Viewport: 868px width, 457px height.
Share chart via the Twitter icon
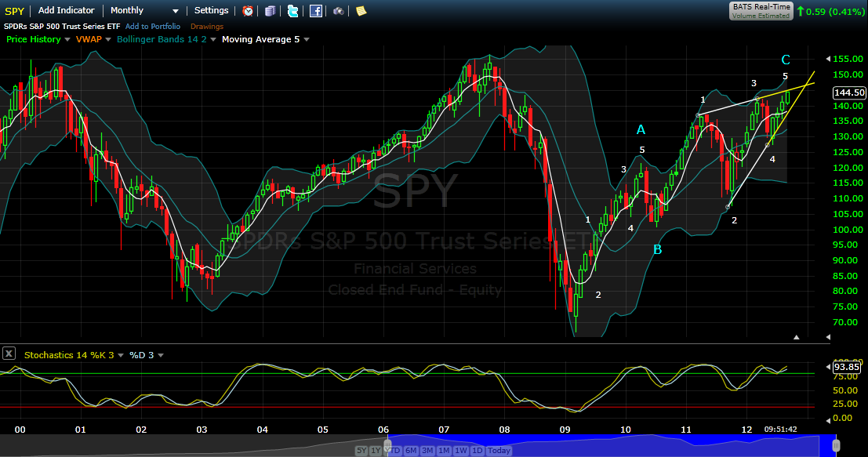point(292,11)
